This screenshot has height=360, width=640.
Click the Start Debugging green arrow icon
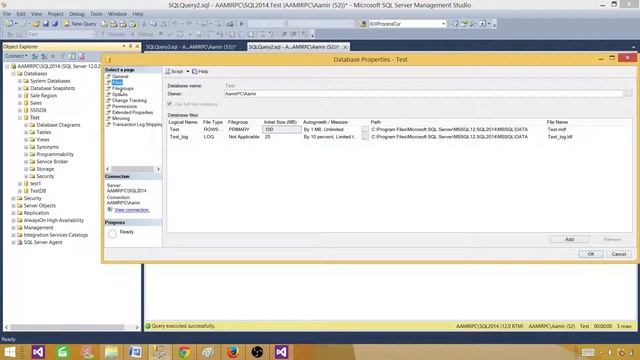241,24
